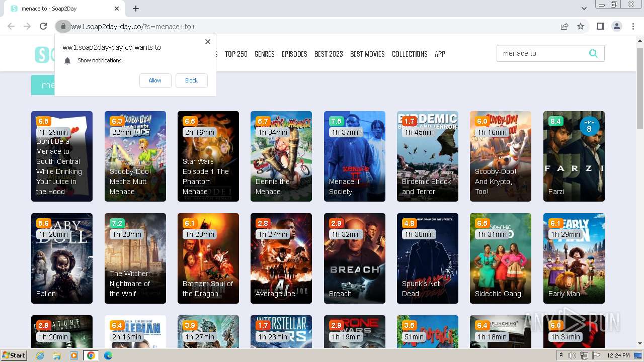The width and height of the screenshot is (644, 362).
Task: Share this page icon
Action: click(565, 27)
